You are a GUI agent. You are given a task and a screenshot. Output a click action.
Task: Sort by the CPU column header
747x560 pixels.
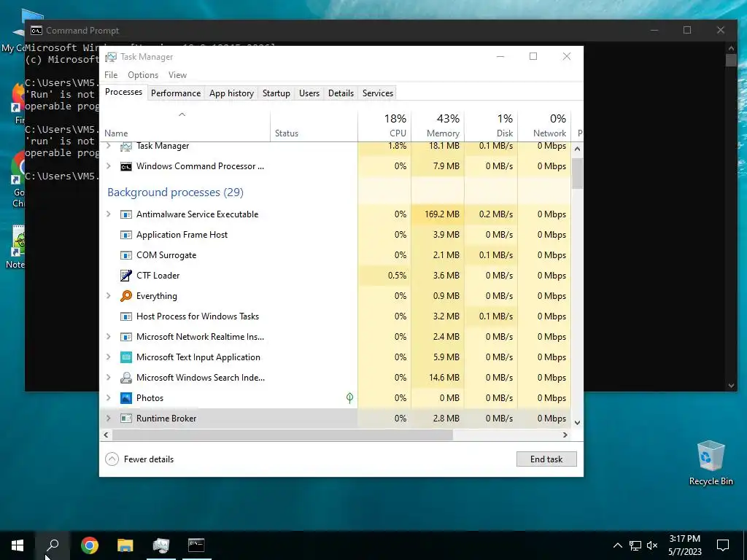[x=384, y=126]
